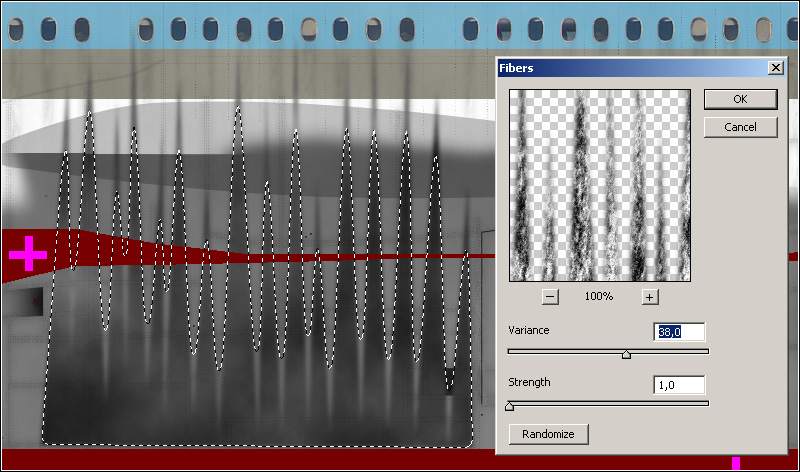Zoom out the preview with minus button
Viewport: 800px width, 472px height.
coord(550,296)
